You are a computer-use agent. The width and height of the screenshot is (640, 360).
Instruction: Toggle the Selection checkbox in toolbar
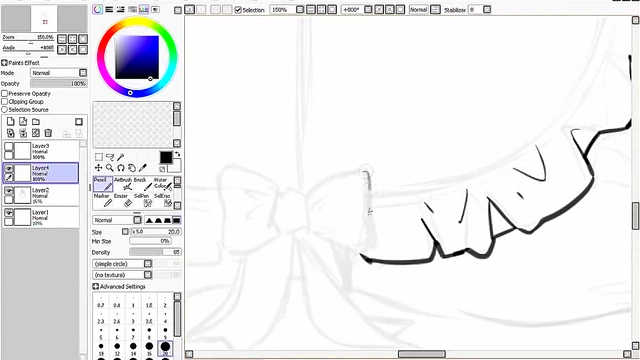[238, 10]
